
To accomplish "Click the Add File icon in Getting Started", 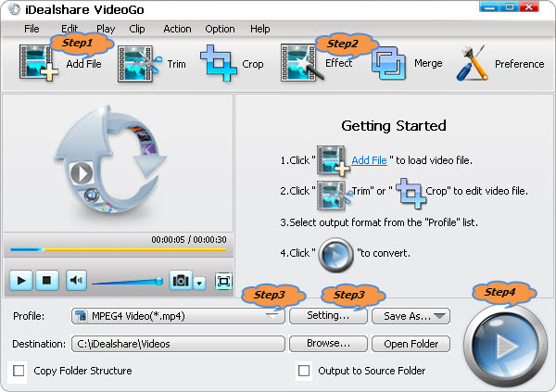I will [334, 160].
